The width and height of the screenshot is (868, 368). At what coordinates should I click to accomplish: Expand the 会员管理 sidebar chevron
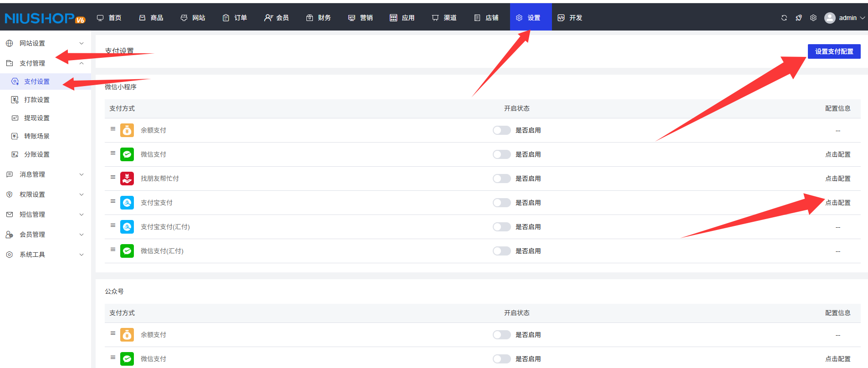tap(82, 235)
